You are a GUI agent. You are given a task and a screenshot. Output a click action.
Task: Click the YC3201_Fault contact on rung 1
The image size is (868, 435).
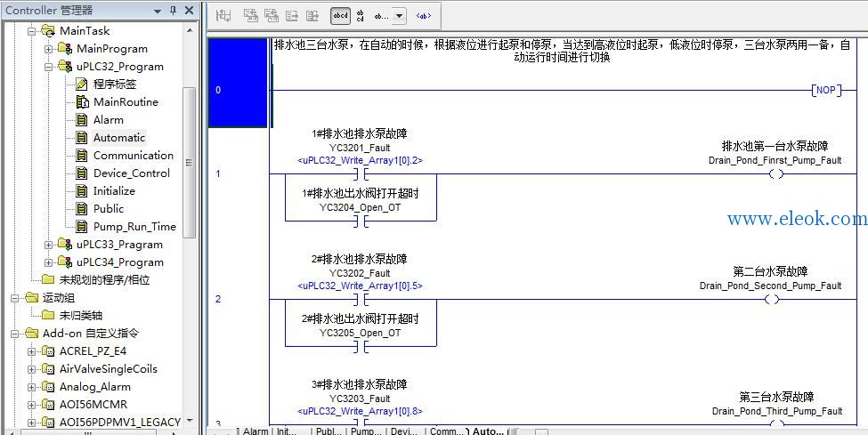click(361, 174)
